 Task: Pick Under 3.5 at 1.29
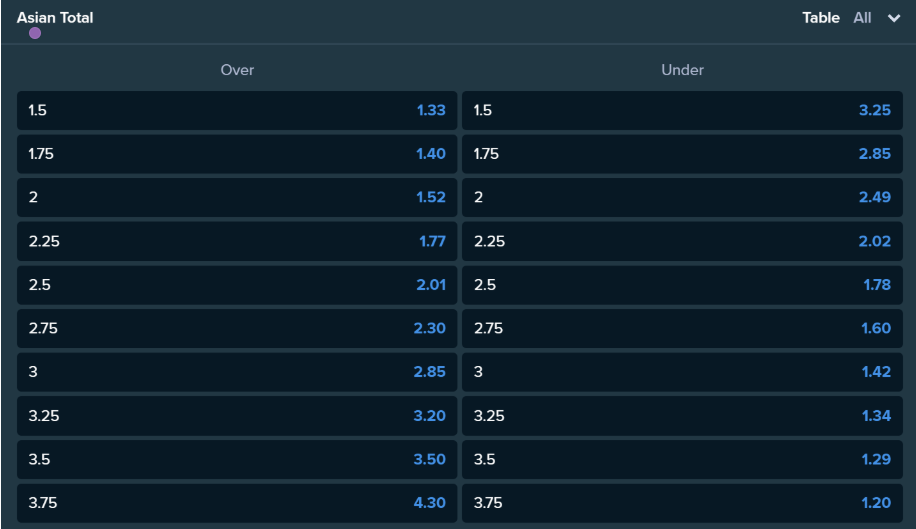click(x=681, y=459)
